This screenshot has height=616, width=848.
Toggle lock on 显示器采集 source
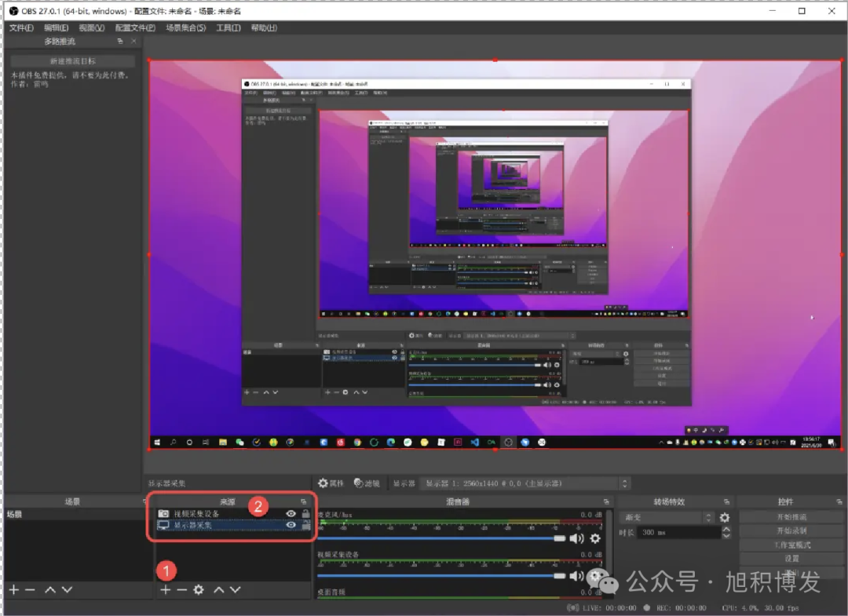(305, 525)
